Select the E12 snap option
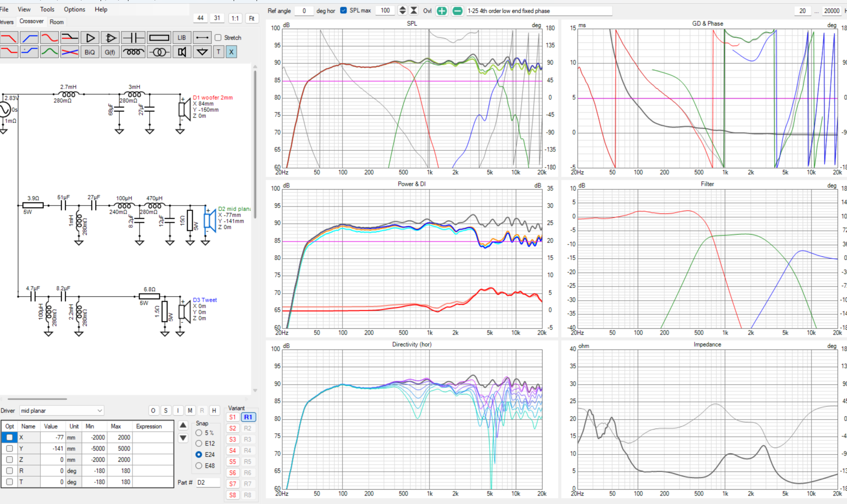The image size is (847, 504). pos(199,443)
